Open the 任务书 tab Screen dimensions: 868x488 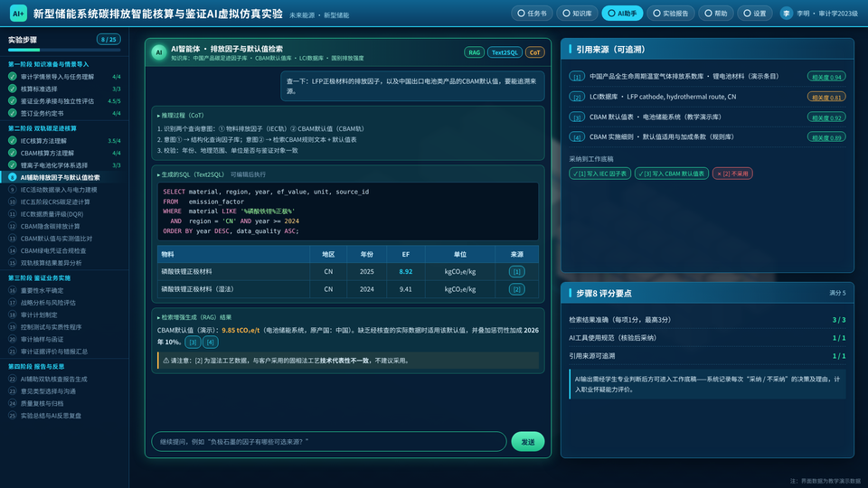[x=532, y=14]
